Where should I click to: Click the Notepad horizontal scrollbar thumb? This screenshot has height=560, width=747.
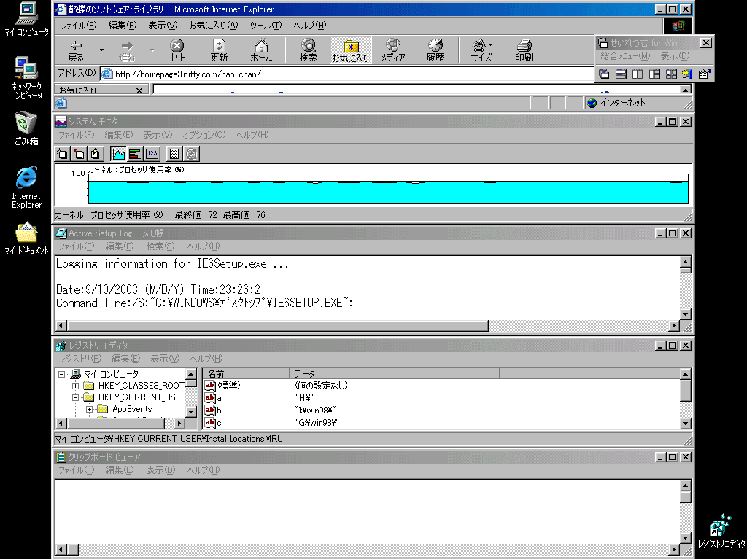278,326
